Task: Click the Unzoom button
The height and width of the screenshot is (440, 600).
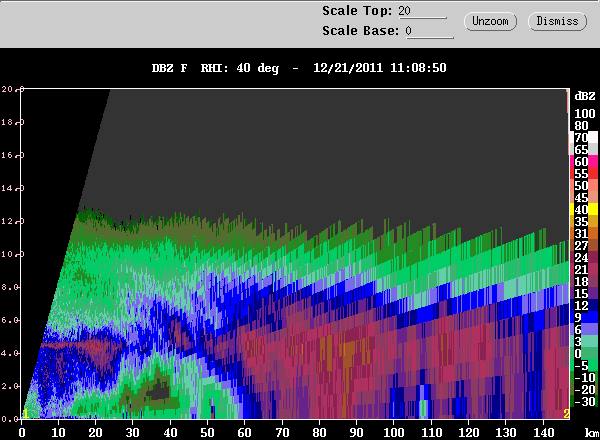Action: (490, 21)
